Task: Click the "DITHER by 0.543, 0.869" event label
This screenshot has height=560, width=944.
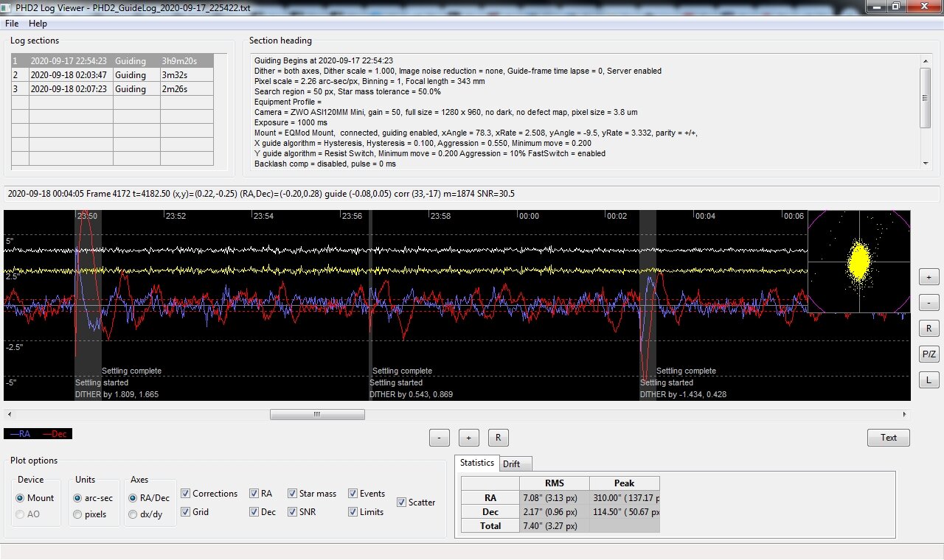Action: [x=411, y=395]
